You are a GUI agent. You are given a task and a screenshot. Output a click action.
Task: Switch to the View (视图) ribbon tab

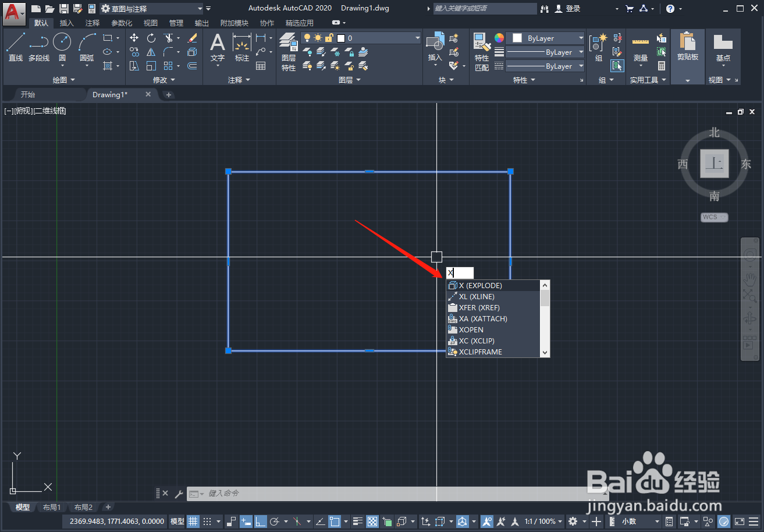[151, 23]
